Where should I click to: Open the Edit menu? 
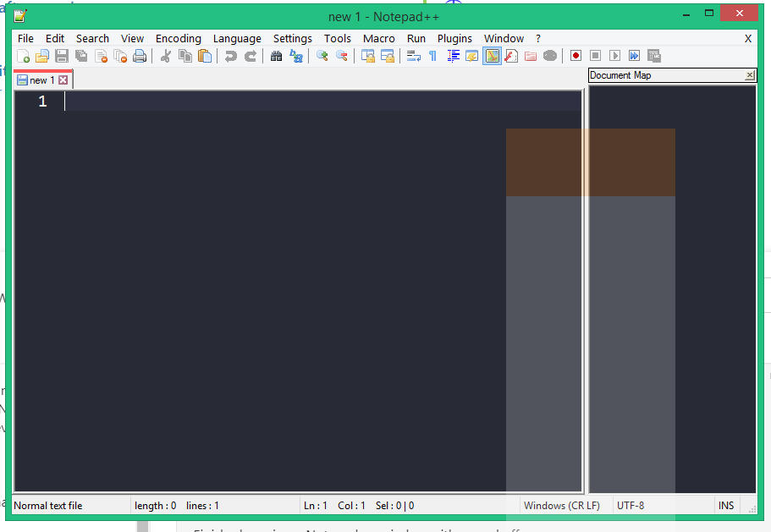click(x=55, y=38)
